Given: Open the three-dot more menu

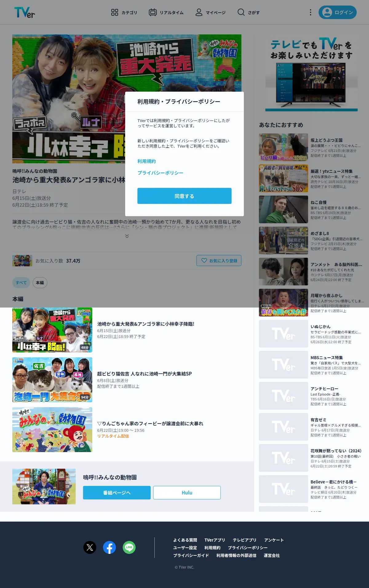Looking at the screenshot, I should (x=310, y=12).
